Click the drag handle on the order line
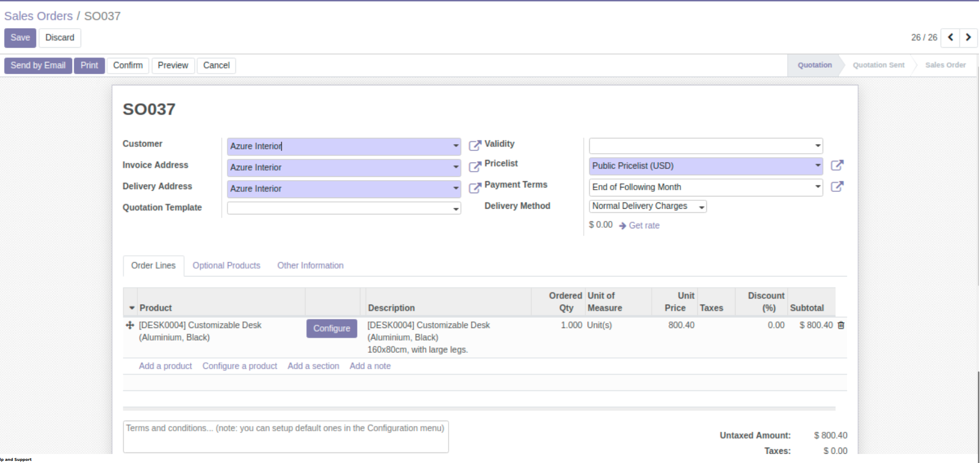 pos(130,325)
